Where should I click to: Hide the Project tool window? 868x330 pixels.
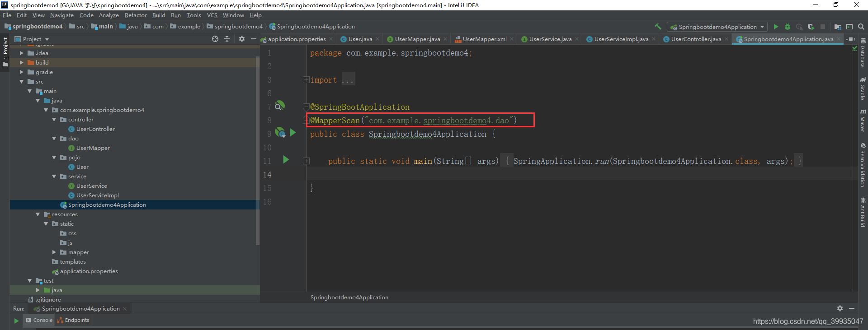tap(254, 39)
